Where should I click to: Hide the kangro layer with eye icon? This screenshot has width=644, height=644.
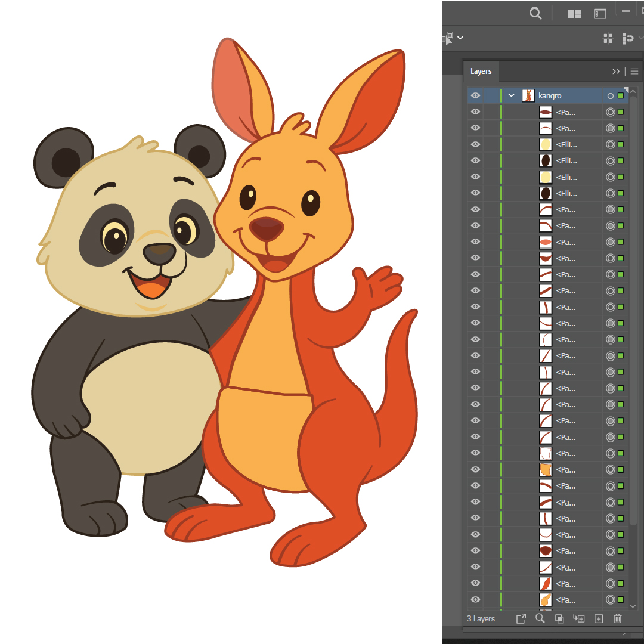coord(475,95)
